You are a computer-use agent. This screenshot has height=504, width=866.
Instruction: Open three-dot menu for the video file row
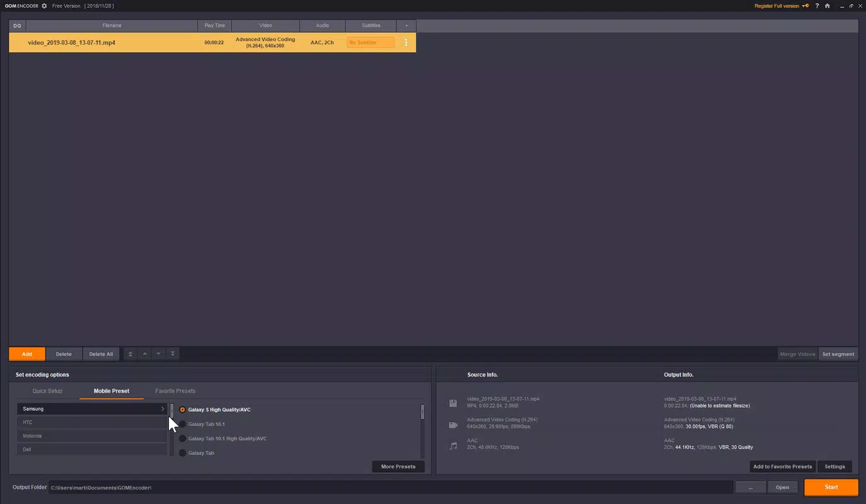click(x=406, y=43)
